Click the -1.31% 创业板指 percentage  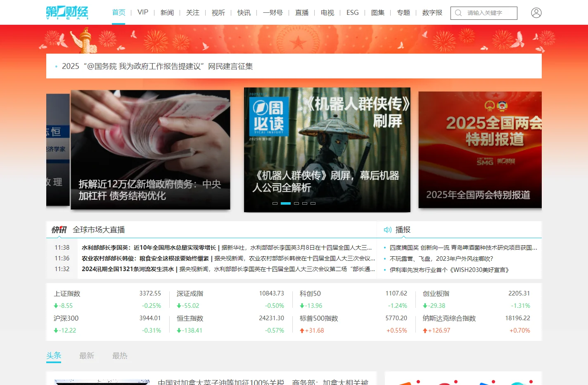point(521,306)
